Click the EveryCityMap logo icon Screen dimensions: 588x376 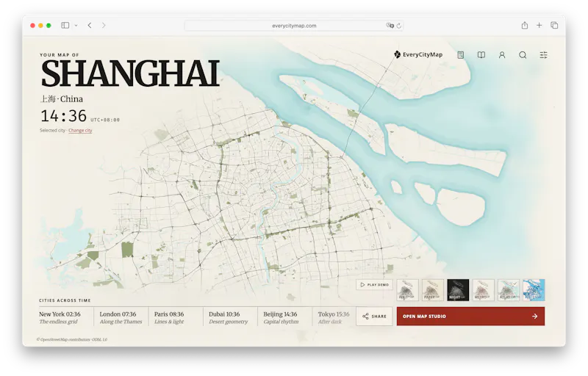(397, 54)
